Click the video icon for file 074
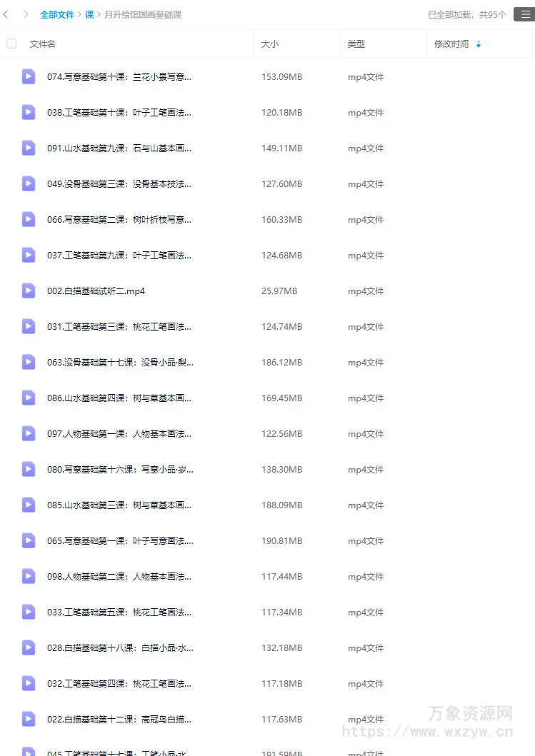Viewport: 535px width, 756px height. pyautogui.click(x=29, y=76)
